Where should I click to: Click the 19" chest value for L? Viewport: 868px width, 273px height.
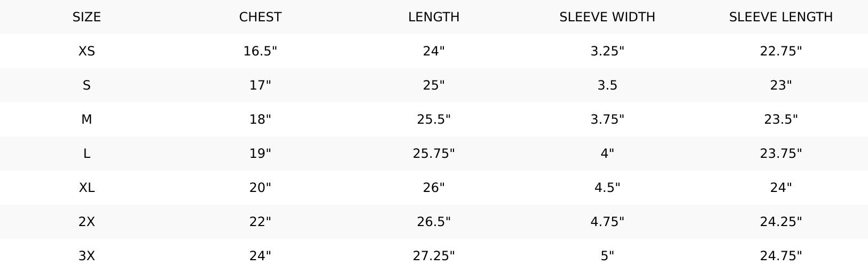[260, 154]
